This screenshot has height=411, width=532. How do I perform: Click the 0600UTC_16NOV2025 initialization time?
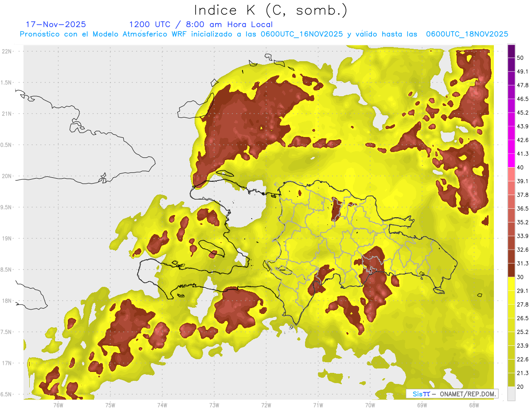click(302, 34)
